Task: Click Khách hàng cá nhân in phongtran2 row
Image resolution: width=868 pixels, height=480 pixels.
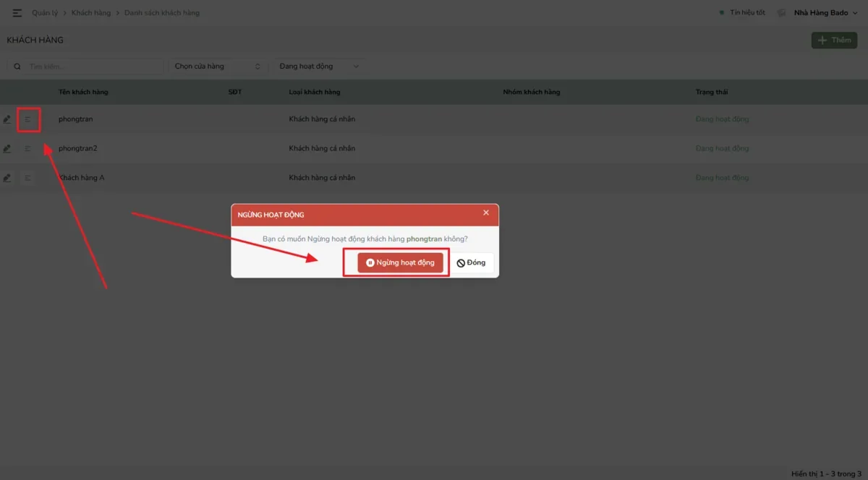Action: coord(322,148)
